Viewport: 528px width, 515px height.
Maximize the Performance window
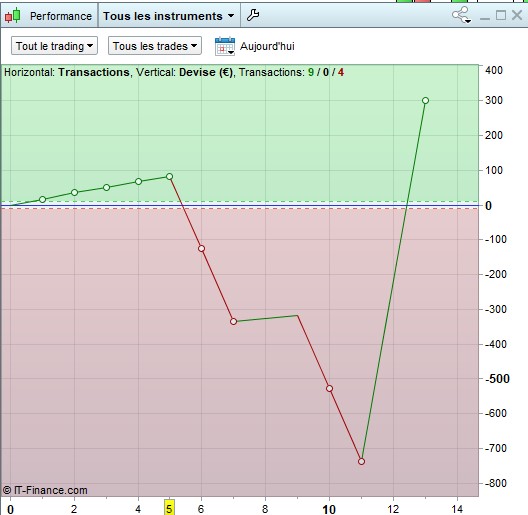click(501, 15)
